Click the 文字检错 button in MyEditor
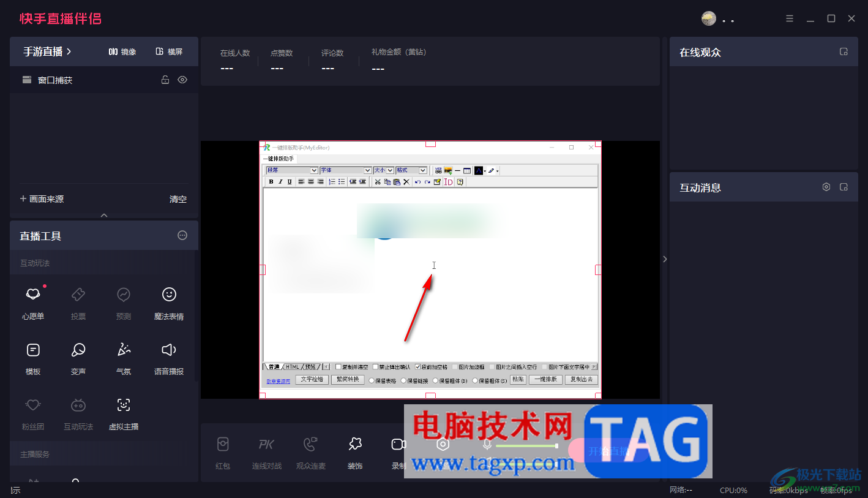The image size is (868, 498). [312, 380]
